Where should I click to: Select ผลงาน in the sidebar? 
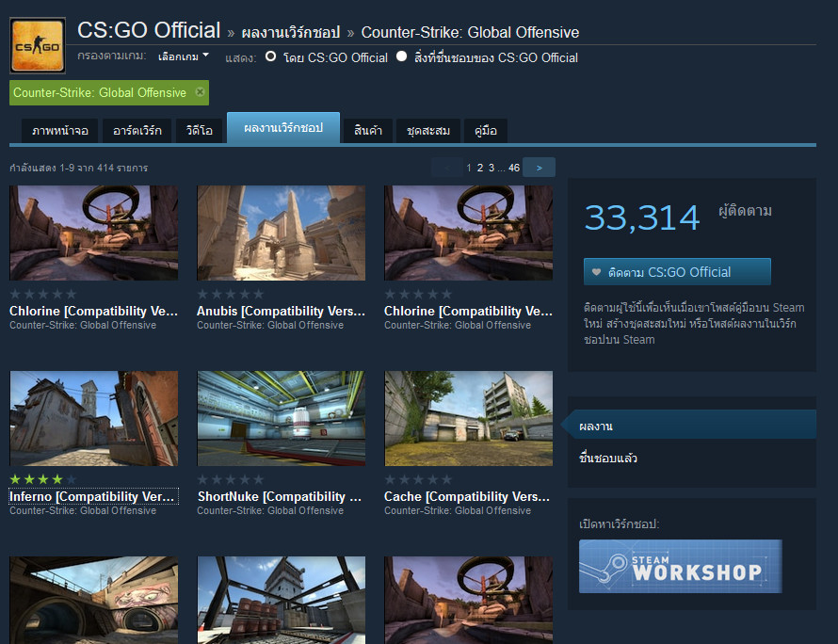691,426
